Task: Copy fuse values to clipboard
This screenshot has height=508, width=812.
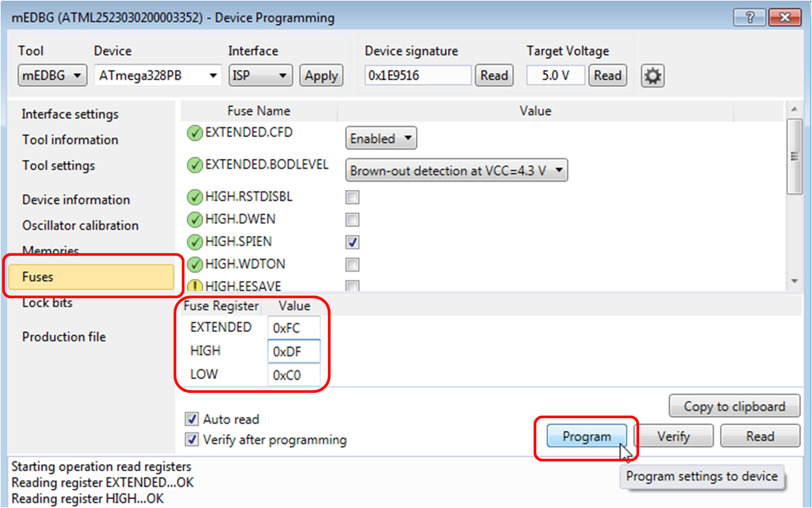Action: 734,406
